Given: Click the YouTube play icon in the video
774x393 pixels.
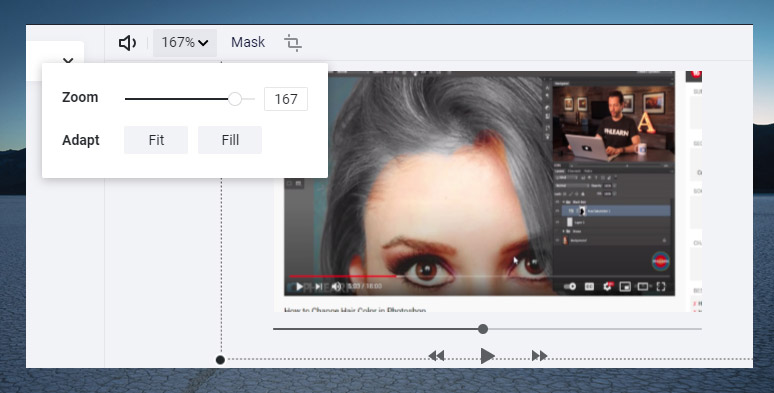Looking at the screenshot, I should (x=299, y=287).
